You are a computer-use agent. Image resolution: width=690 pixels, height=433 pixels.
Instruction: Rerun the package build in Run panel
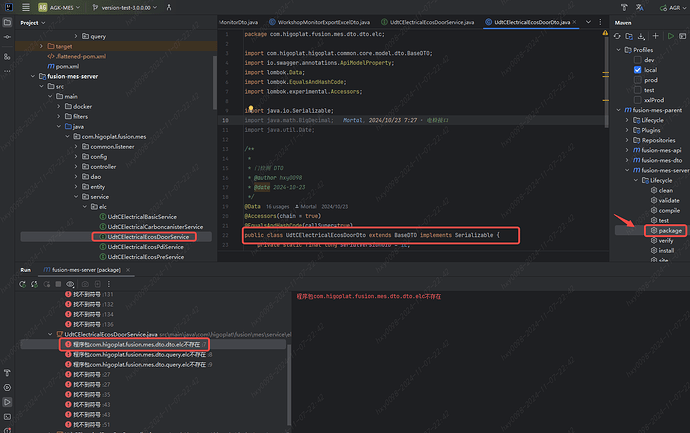[x=22, y=284]
